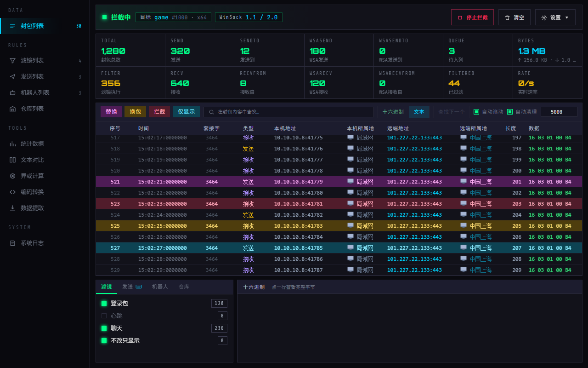Click the 统计数据 bar chart icon
Image resolution: width=588 pixels, height=368 pixels.
point(12,144)
